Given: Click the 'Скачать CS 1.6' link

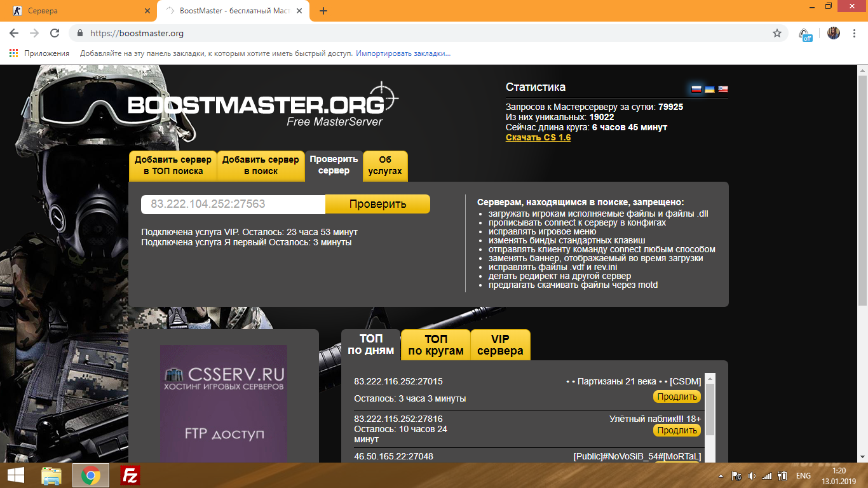Looking at the screenshot, I should pos(538,137).
